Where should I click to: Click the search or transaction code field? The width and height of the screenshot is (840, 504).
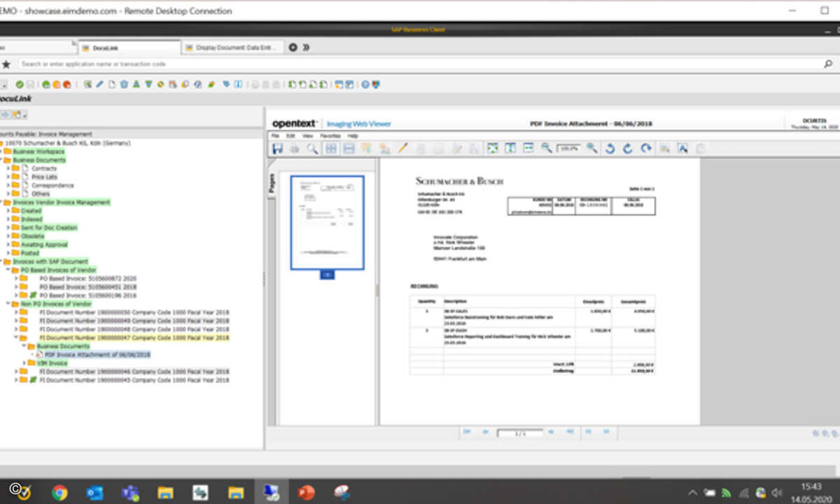tap(420, 64)
